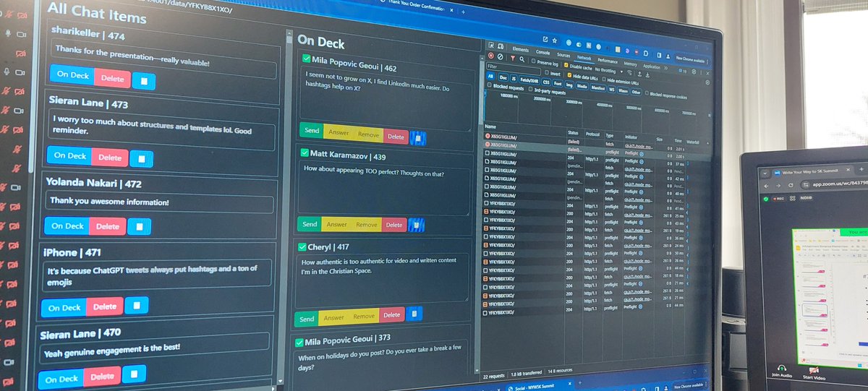Image resolution: width=868 pixels, height=391 pixels.
Task: Click Answer for Matt Karamazov 439
Action: [x=336, y=224]
